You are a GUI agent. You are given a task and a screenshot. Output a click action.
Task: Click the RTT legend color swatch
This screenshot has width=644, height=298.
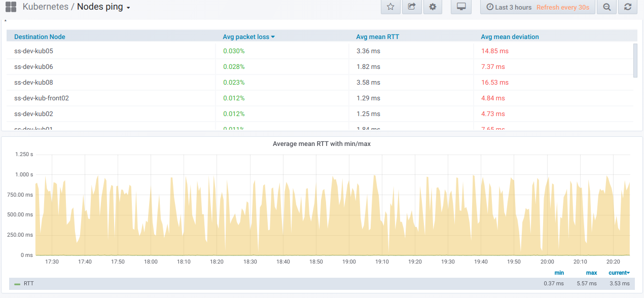click(x=17, y=284)
